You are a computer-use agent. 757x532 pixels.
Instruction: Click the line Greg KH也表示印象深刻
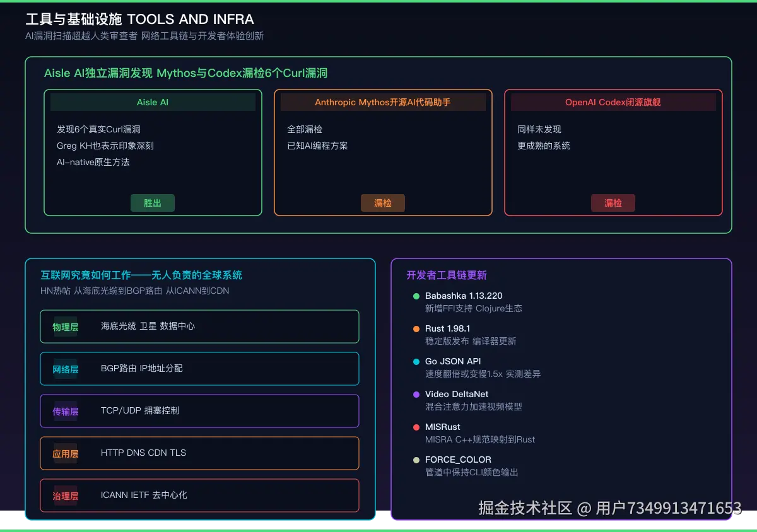[105, 146]
